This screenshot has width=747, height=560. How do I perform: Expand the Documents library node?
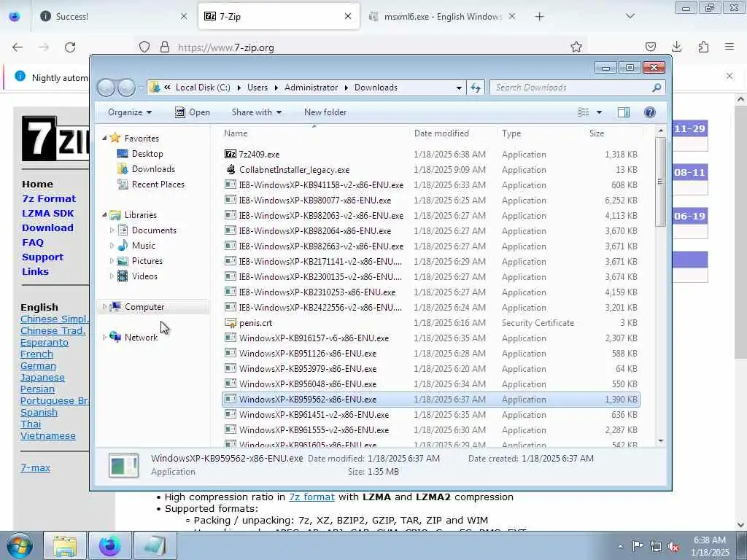point(112,230)
